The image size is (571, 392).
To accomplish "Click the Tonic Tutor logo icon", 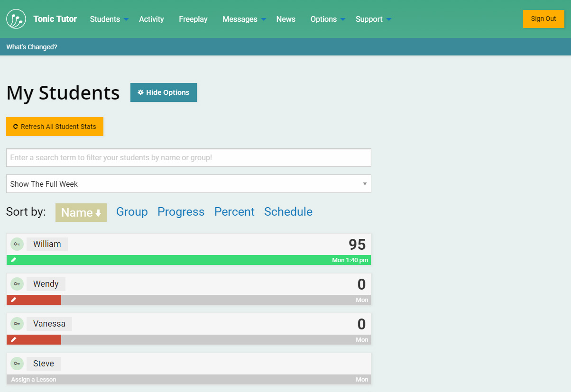I will pos(16,19).
